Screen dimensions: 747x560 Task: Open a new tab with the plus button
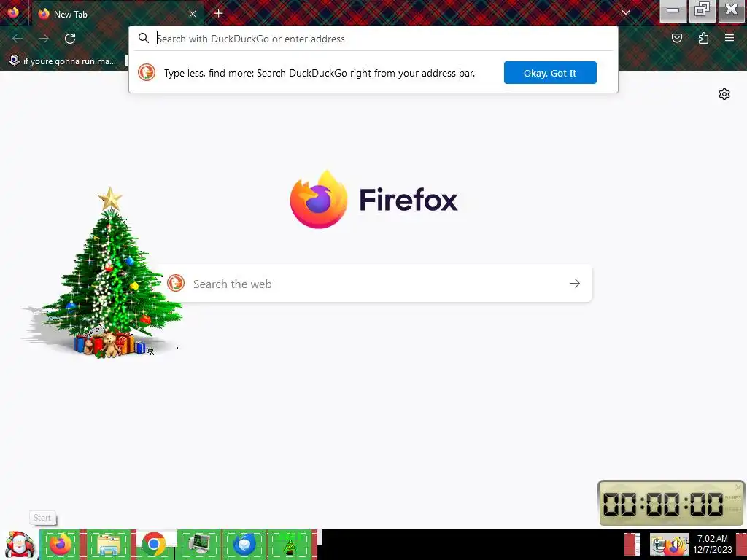(219, 13)
